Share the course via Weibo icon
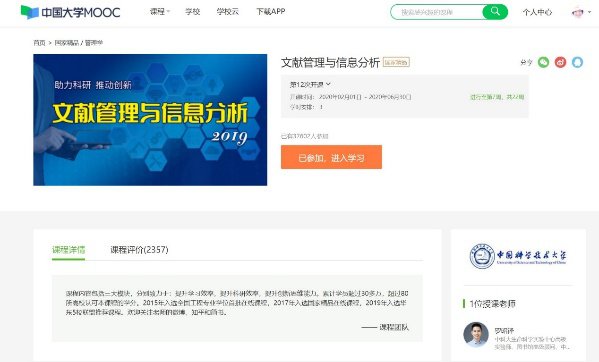599x362 pixels. tap(560, 62)
